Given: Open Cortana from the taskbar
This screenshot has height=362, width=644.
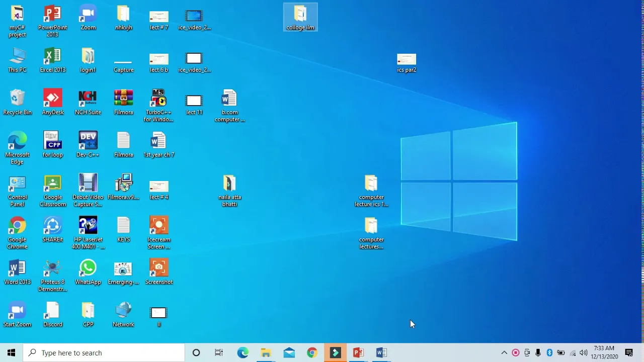Looking at the screenshot, I should (196, 352).
